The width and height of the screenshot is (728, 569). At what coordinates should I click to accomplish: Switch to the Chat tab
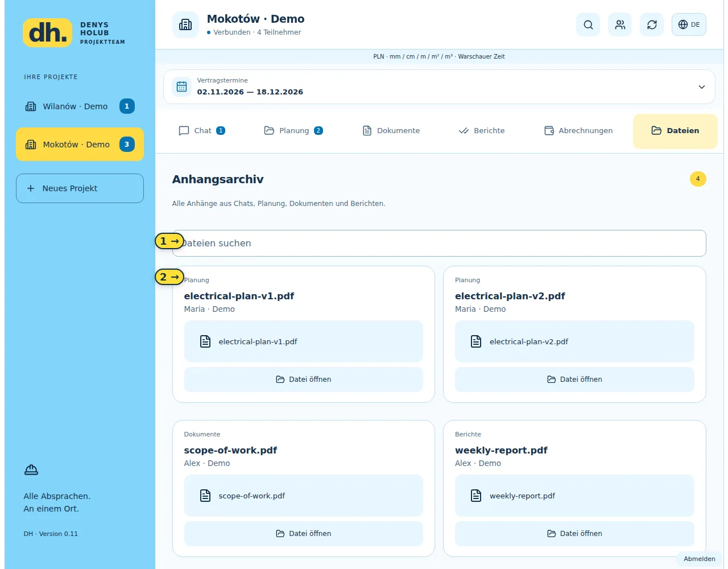(202, 130)
